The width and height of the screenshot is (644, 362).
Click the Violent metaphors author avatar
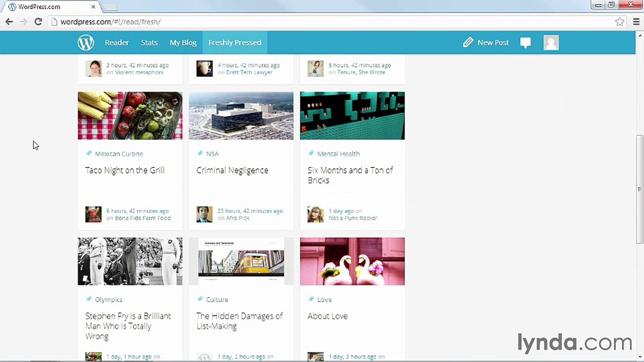93,68
